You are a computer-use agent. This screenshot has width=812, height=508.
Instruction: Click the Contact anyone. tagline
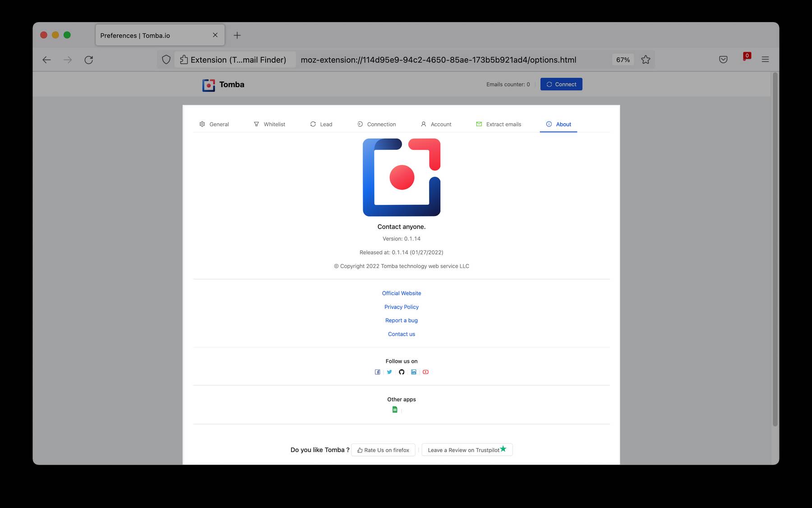(x=401, y=226)
